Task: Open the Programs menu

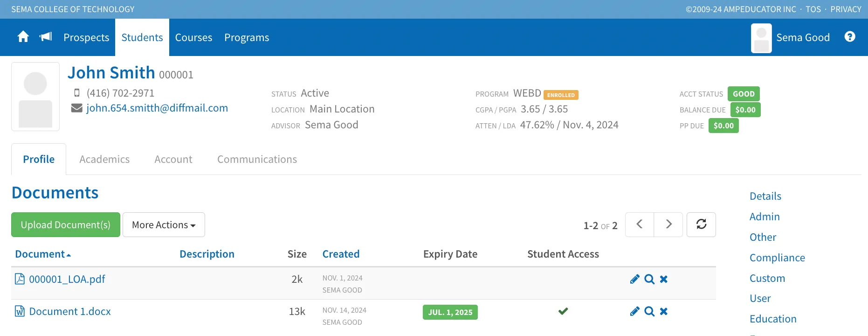Action: click(247, 37)
